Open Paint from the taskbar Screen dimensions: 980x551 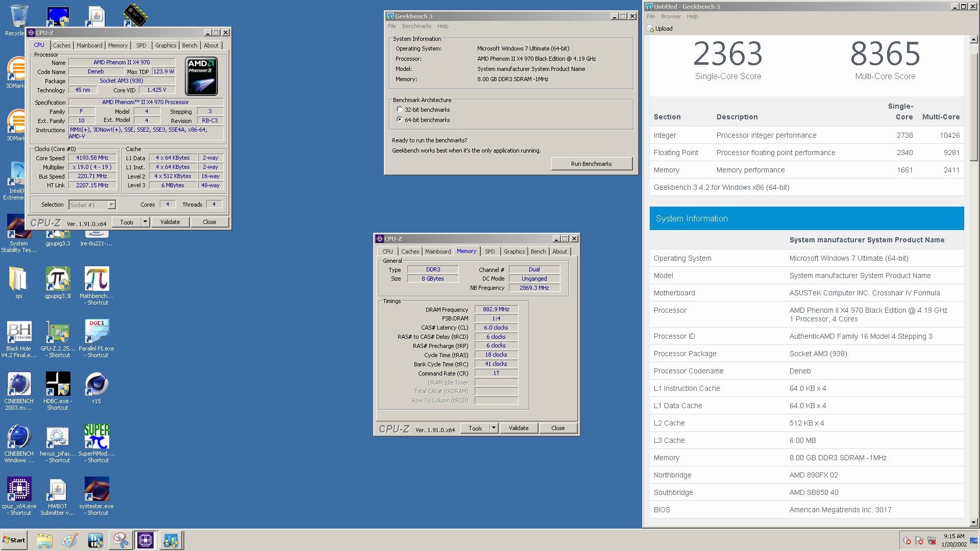(70, 540)
